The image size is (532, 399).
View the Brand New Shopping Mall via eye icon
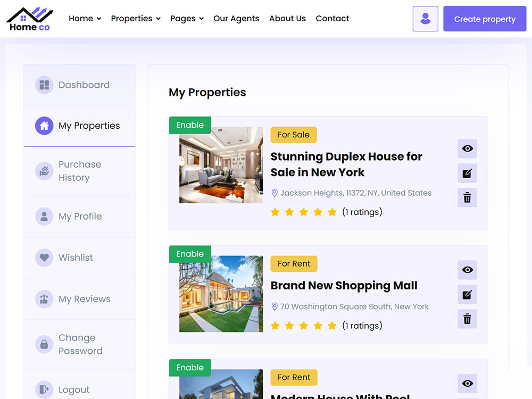pyautogui.click(x=467, y=270)
